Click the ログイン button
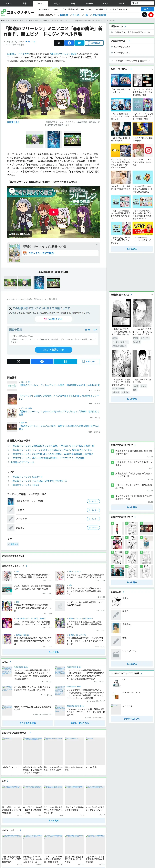The width and height of the screenshot is (155, 868). click(x=148, y=9)
